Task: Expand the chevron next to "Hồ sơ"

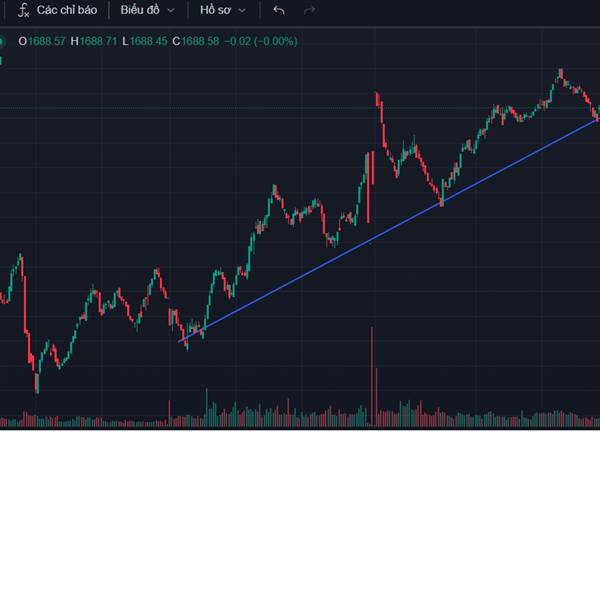Action: coord(242,10)
